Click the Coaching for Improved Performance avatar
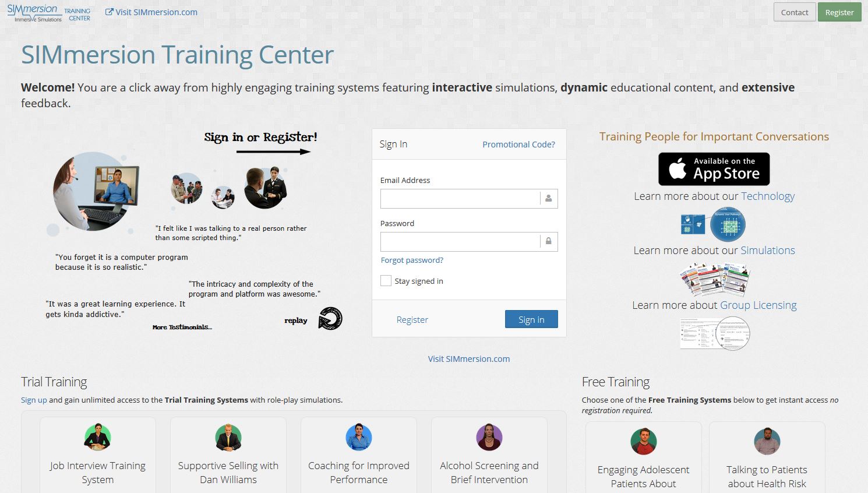The height and width of the screenshot is (493, 868). point(359,437)
